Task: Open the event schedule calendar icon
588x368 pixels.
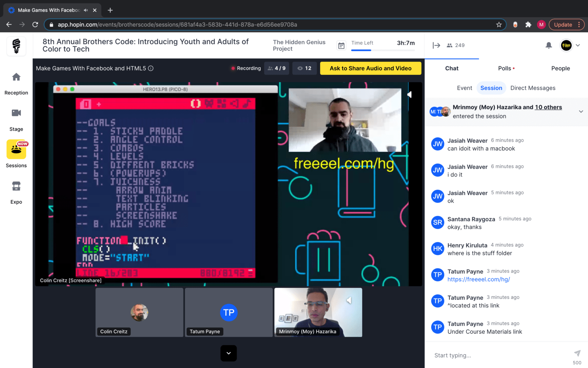Action: [x=341, y=46]
